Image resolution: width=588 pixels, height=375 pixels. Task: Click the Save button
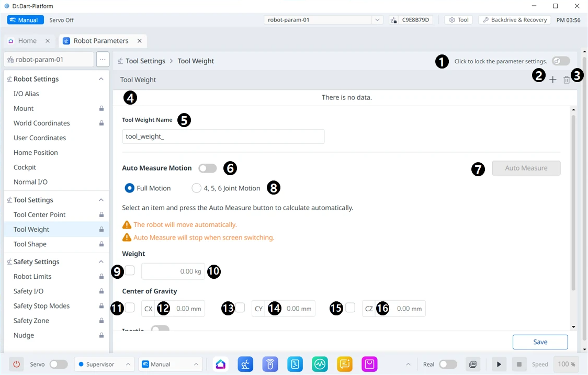[x=540, y=342]
